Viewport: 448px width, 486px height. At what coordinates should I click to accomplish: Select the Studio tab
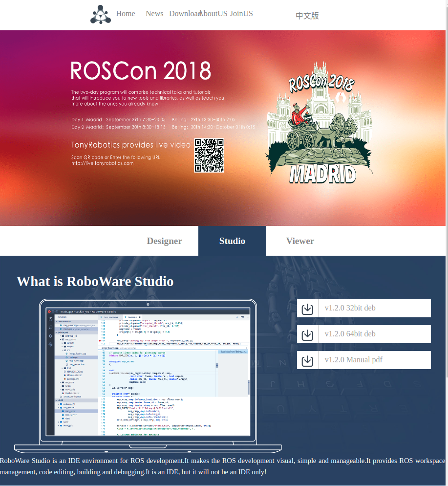pyautogui.click(x=232, y=241)
